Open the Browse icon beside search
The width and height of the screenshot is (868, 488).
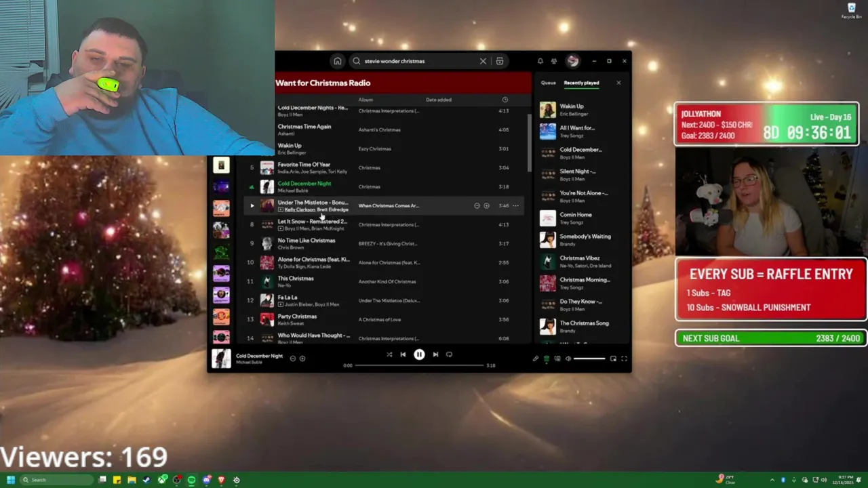[500, 61]
